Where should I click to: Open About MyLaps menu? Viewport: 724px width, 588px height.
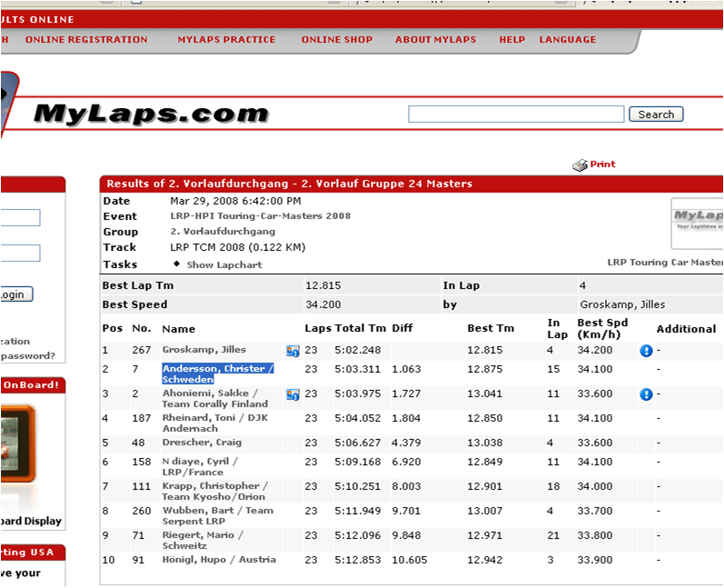435,40
